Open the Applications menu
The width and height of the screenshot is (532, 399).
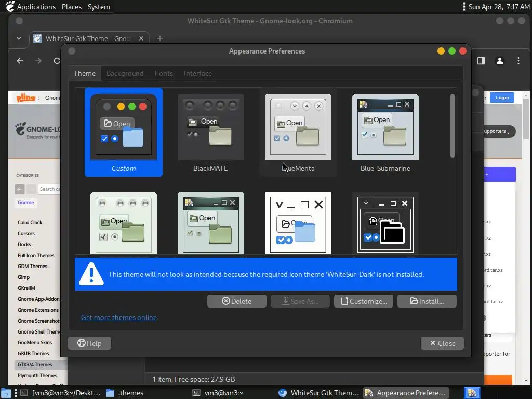click(36, 7)
